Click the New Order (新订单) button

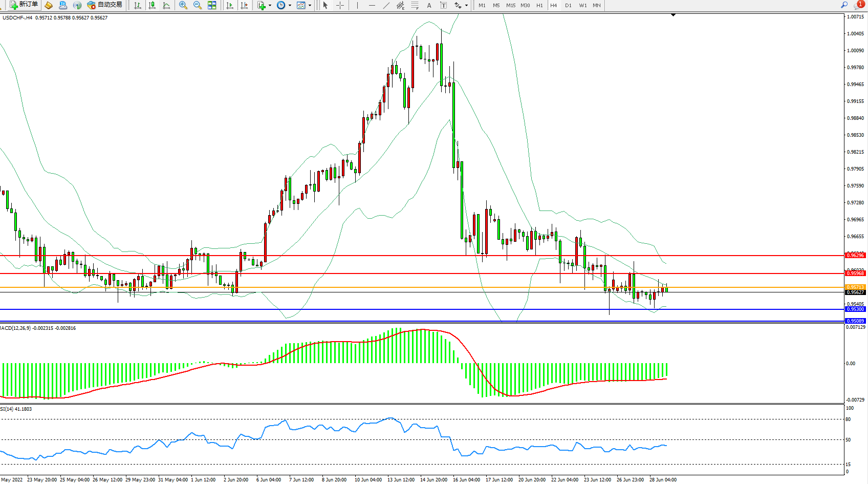pos(24,5)
